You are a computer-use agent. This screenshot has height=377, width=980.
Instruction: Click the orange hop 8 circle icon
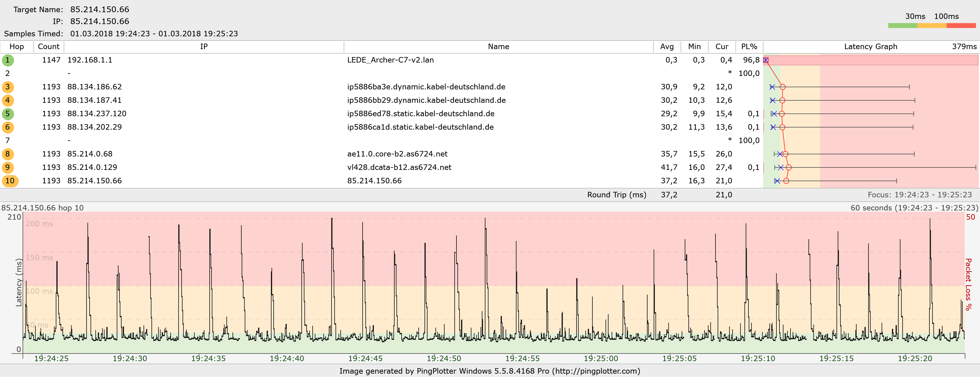pos(8,154)
